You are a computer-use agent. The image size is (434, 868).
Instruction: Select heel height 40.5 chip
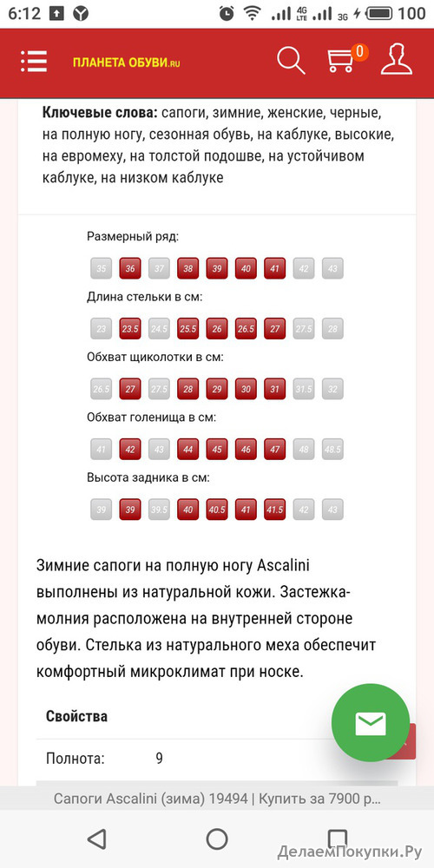click(x=217, y=510)
